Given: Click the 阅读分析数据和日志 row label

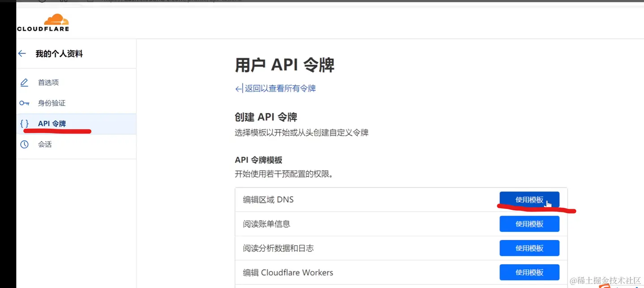Looking at the screenshot, I should (x=278, y=248).
